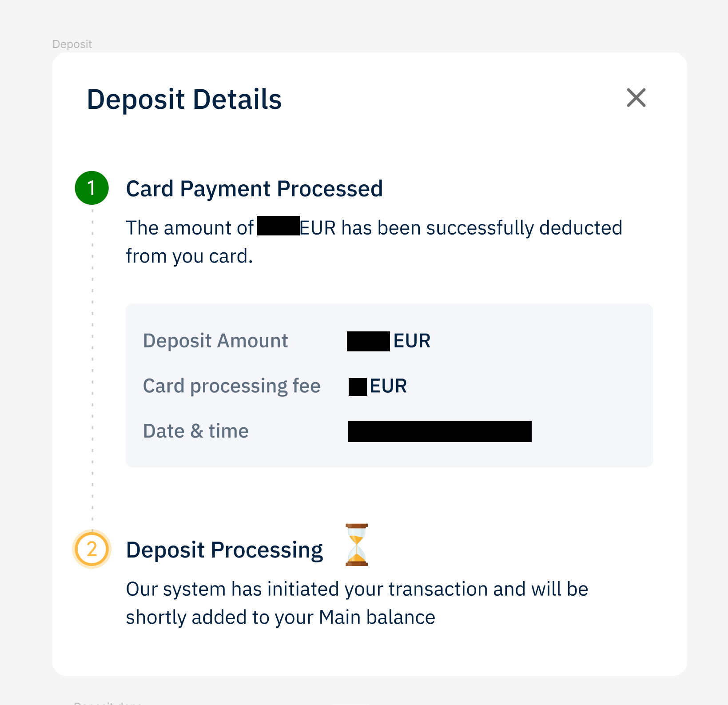Screen dimensions: 728x705
Task: Click the Deposit Processing heading
Action: click(224, 550)
